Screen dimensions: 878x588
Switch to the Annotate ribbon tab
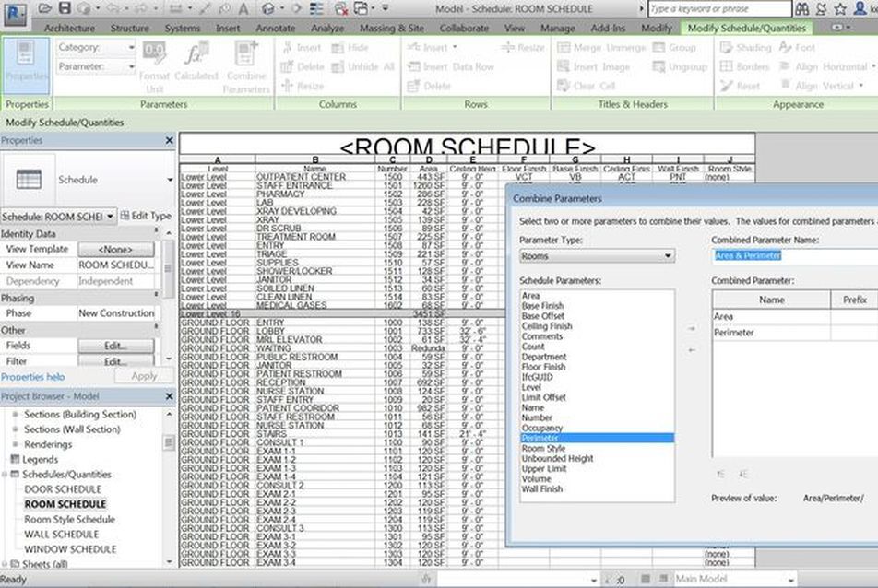276,28
